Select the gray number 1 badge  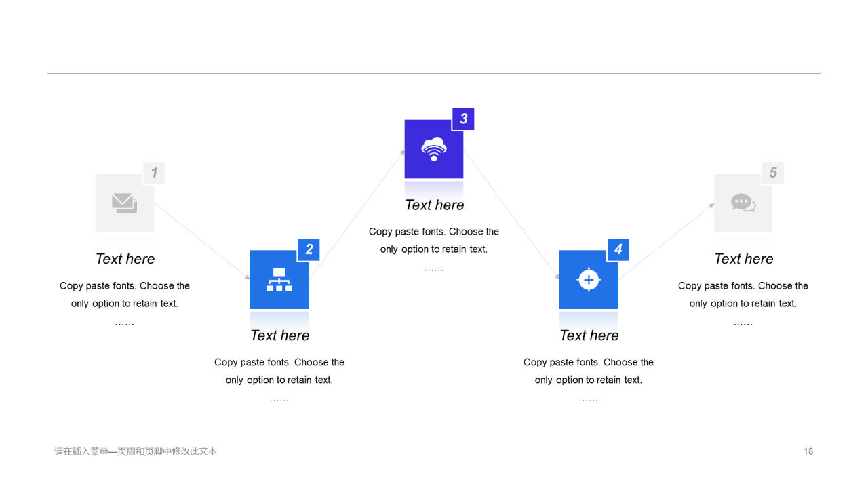click(x=154, y=173)
